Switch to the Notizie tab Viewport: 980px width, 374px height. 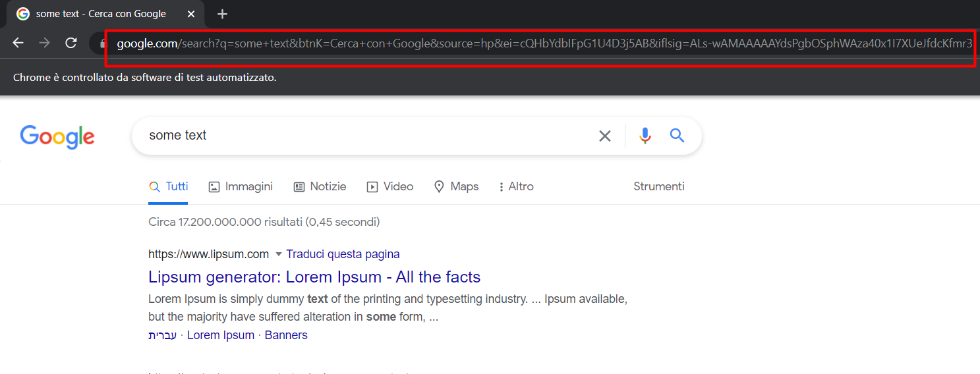pos(320,186)
